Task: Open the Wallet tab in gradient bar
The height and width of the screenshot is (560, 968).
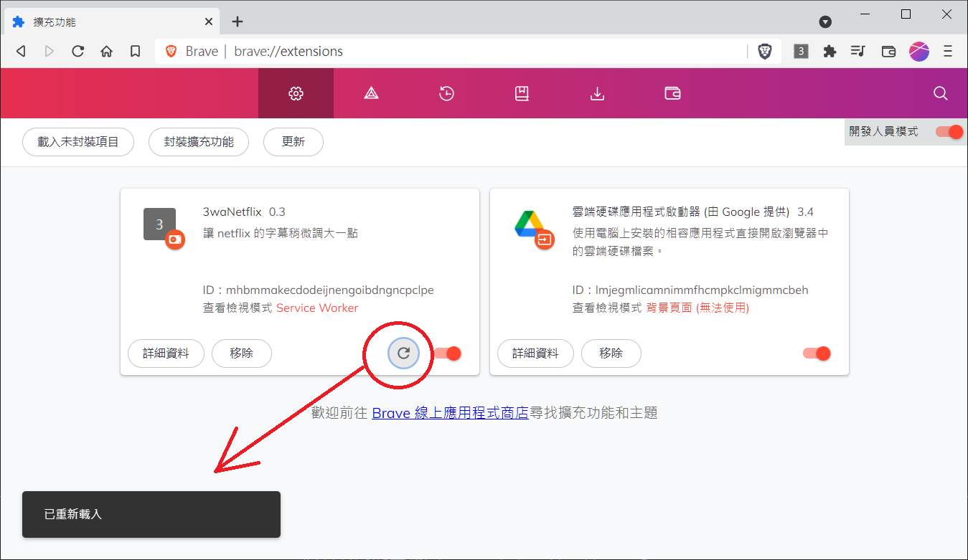Action: point(672,93)
